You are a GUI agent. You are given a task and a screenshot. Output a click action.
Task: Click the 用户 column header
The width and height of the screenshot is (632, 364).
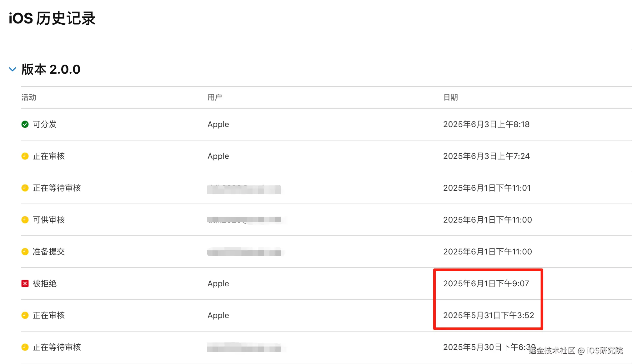coord(215,97)
